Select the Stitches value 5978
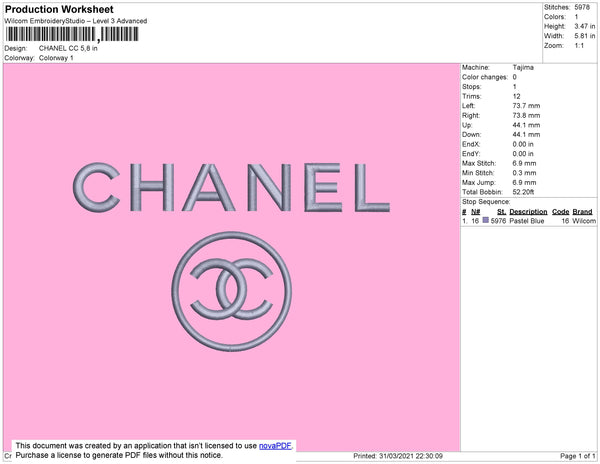This screenshot has height=464, width=600. coord(582,7)
